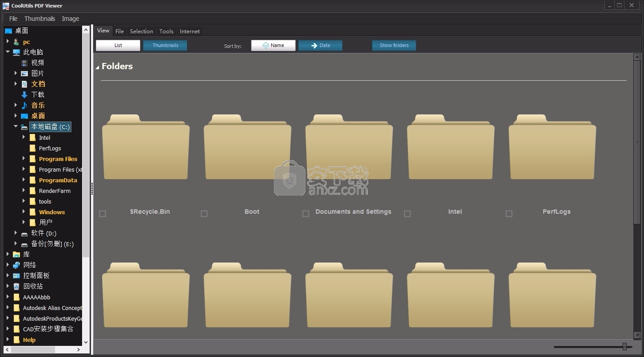Expand the 软件 (D:) drive node
The image size is (644, 357).
click(16, 233)
